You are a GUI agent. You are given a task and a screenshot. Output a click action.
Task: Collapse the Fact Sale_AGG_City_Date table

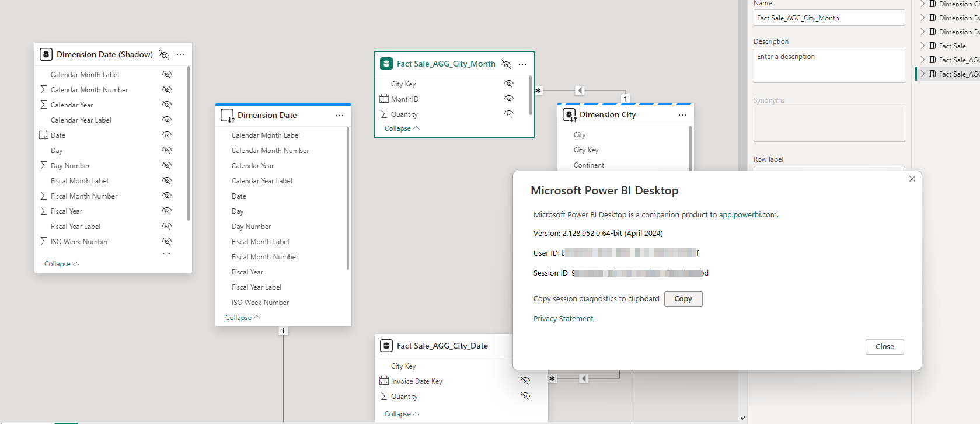[x=402, y=414]
